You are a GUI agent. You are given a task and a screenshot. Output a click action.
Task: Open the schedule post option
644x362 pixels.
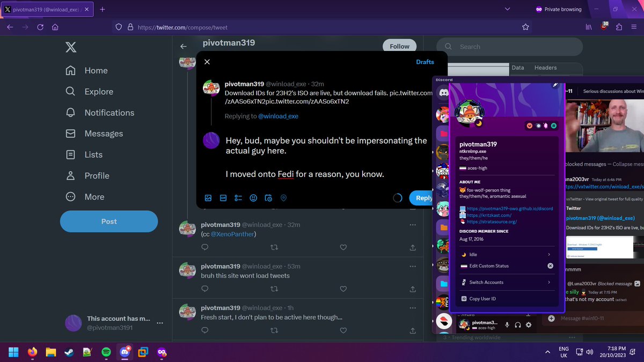pyautogui.click(x=268, y=198)
